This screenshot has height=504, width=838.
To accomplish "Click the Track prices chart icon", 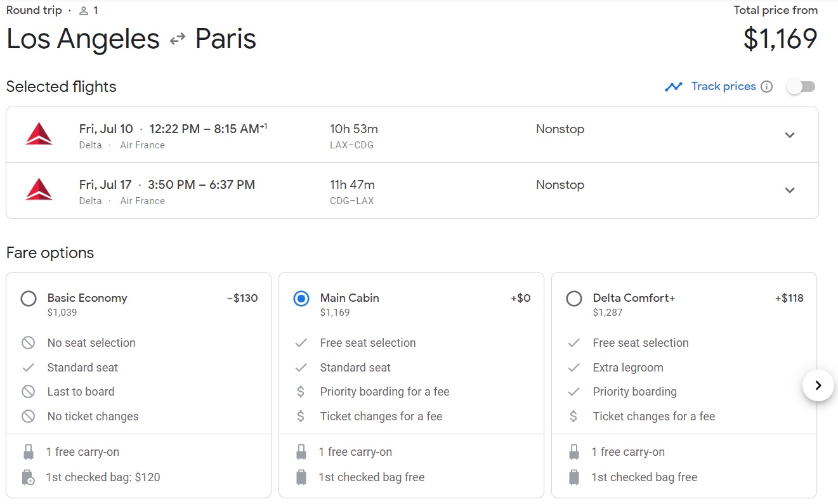I will coord(673,87).
